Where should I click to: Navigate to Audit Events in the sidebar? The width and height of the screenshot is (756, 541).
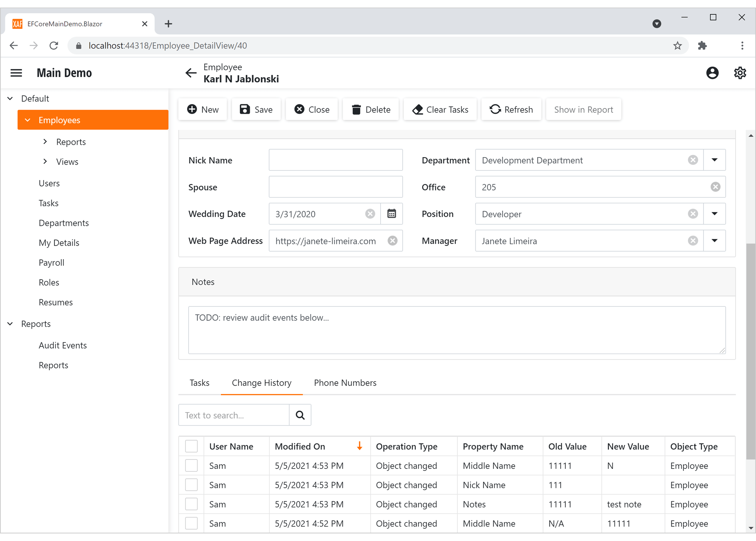[x=62, y=345]
